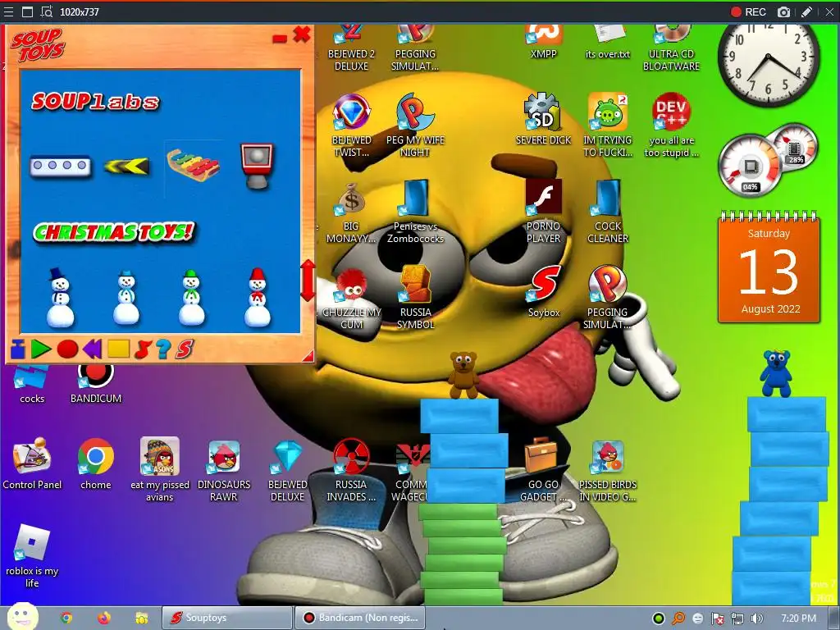840x630 pixels.
Task: Open the network tray icon
Action: point(737,619)
